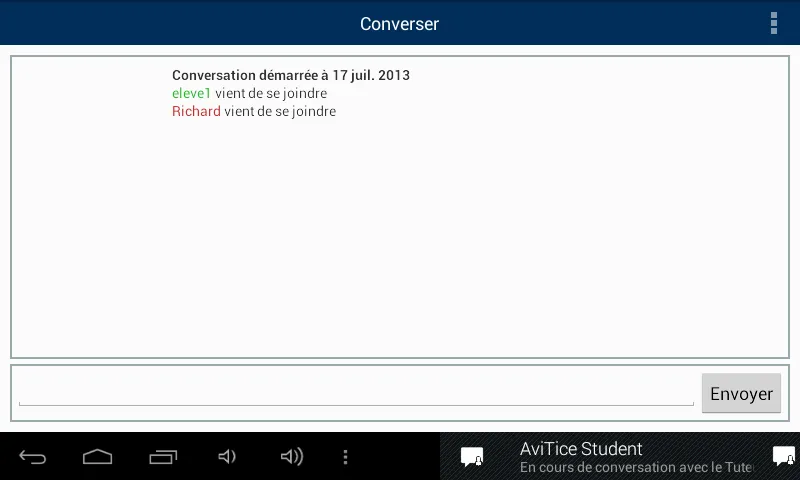This screenshot has height=480, width=800.
Task: Tap the volume up speaker icon
Action: pyautogui.click(x=292, y=457)
